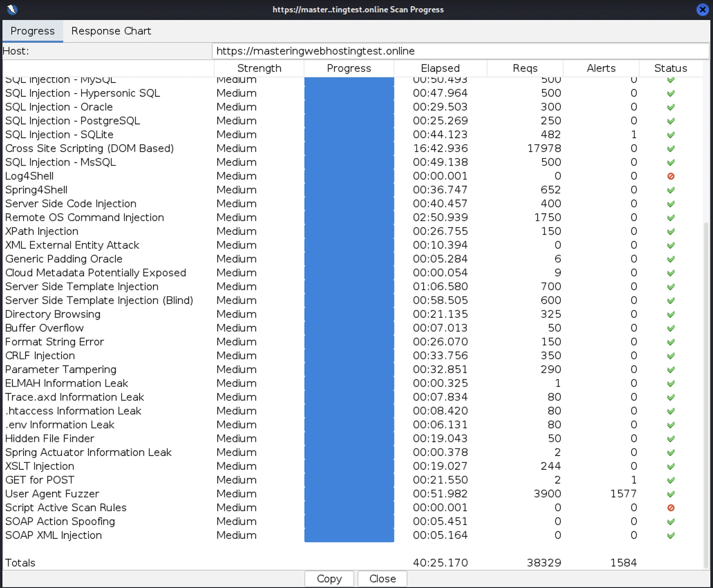The height and width of the screenshot is (588, 713).
Task: Click the Log4Shell skipped status icon
Action: coord(670,176)
